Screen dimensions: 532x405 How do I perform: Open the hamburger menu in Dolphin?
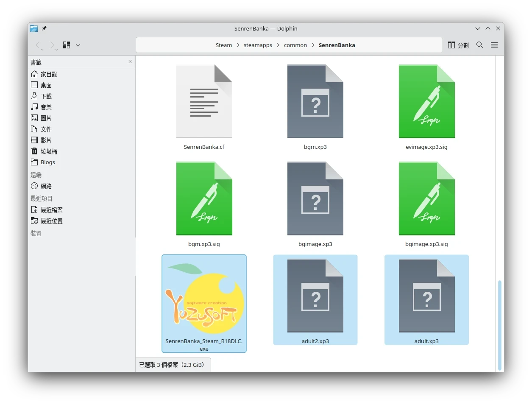(494, 45)
